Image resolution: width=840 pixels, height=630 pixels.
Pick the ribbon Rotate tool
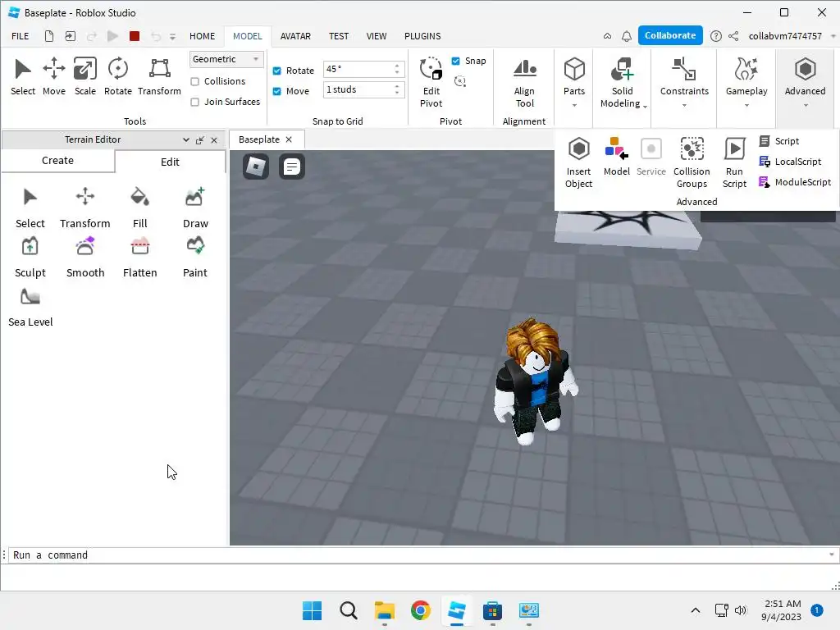pos(118,76)
